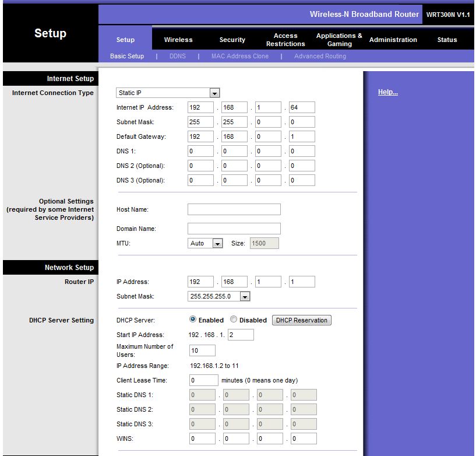Click the Domain Name text field

[x=234, y=229]
